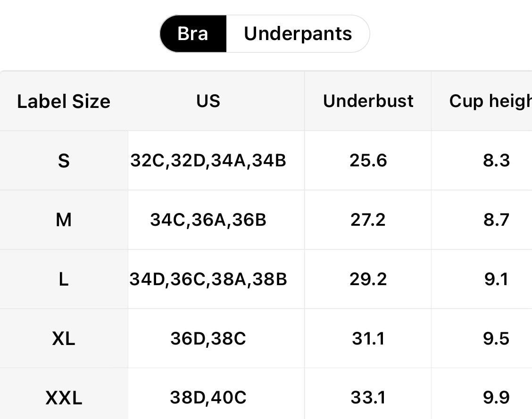The width and height of the screenshot is (532, 419).
Task: Switch to the Underpants tab
Action: (x=298, y=34)
